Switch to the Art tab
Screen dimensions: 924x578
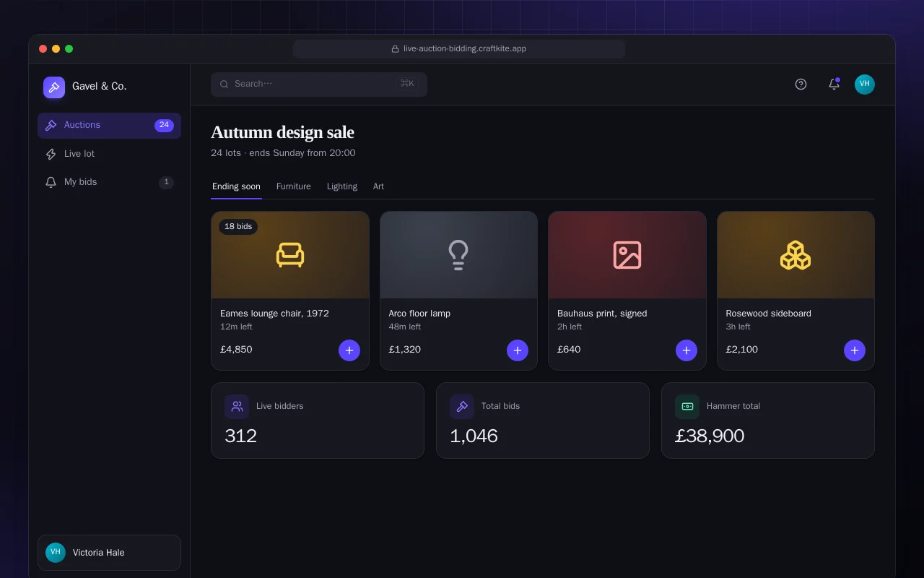coord(378,187)
